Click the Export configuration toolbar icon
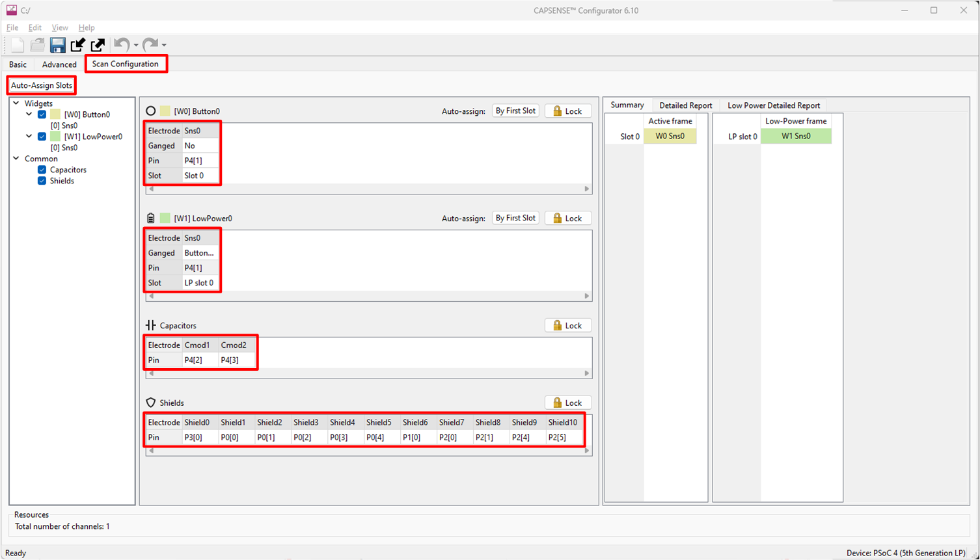980x560 pixels. 98,45
